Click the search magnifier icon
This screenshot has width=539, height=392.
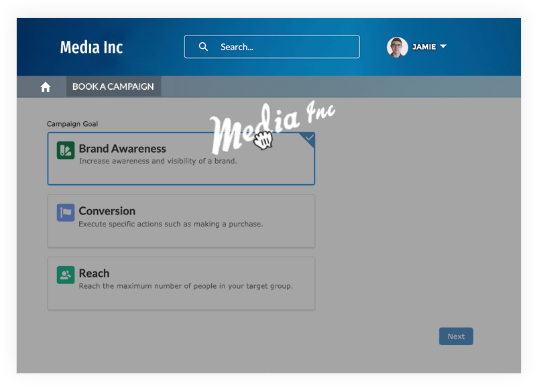pyautogui.click(x=203, y=46)
